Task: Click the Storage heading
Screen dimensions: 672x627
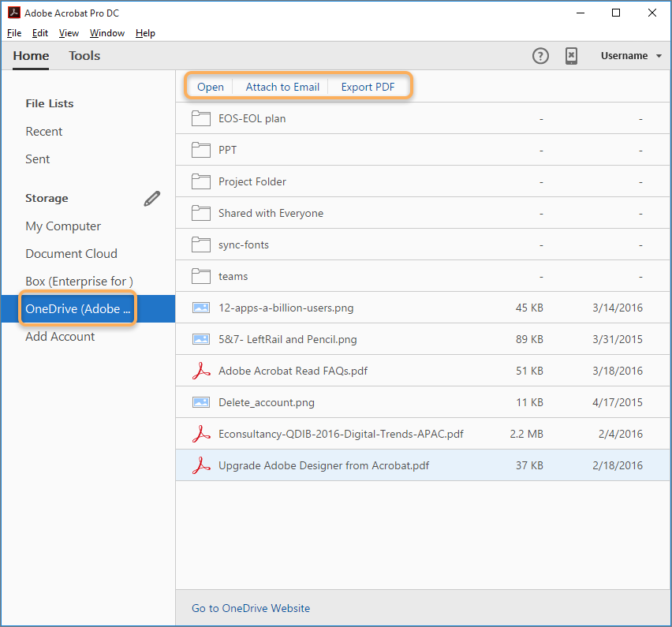Action: coord(47,198)
